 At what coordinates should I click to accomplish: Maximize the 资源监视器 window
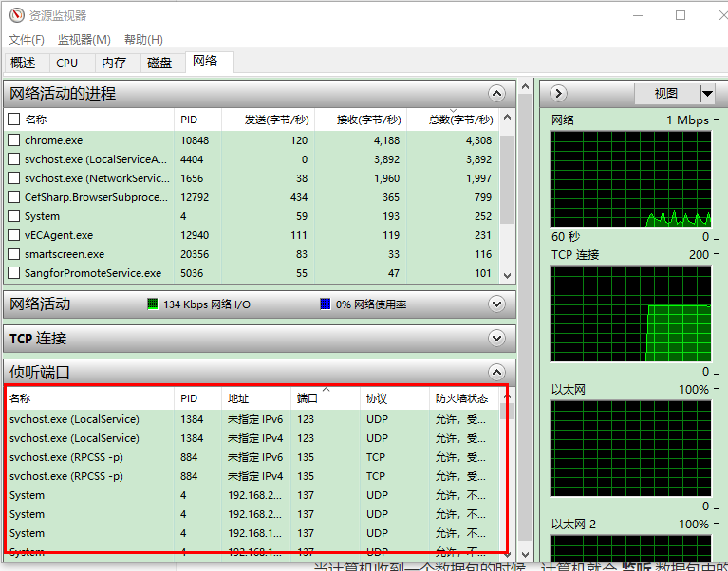tap(681, 15)
